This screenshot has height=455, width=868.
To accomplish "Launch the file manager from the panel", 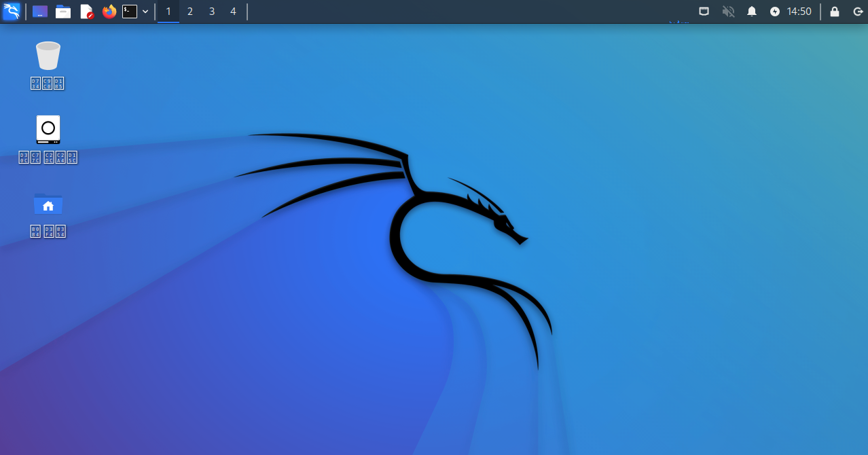I will click(x=63, y=12).
